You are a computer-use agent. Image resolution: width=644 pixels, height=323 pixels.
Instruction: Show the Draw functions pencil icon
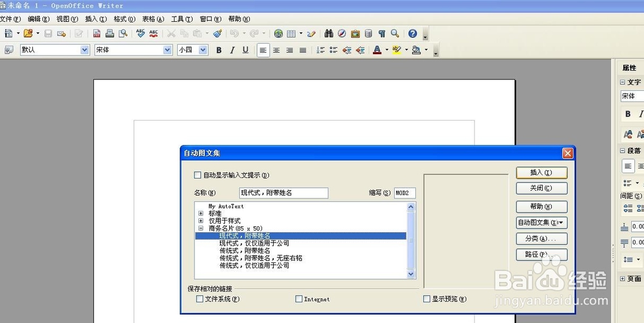[x=311, y=34]
